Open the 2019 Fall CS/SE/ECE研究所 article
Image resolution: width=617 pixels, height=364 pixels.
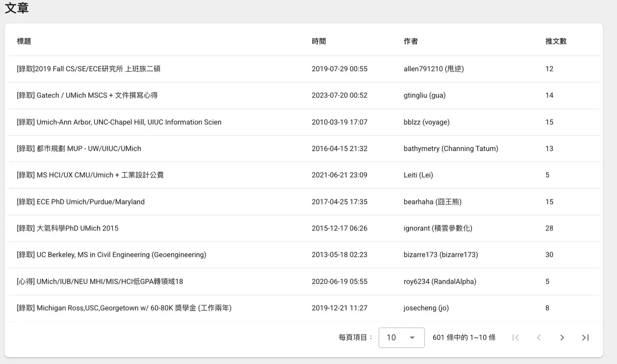pyautogui.click(x=89, y=69)
